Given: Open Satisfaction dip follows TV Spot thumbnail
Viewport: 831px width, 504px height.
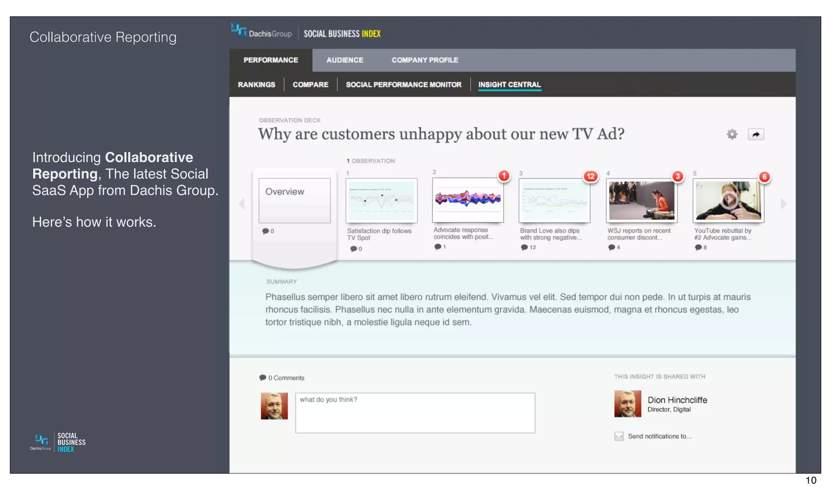Looking at the screenshot, I should [x=381, y=200].
